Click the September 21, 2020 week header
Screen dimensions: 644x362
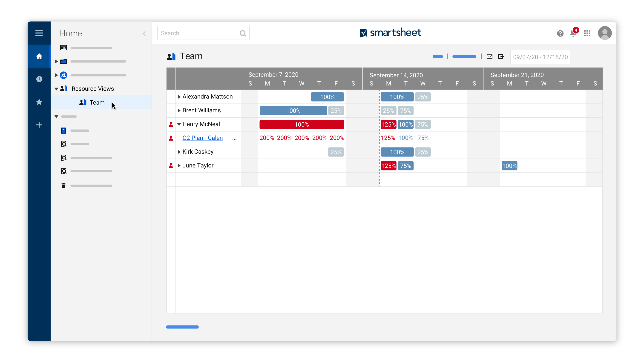(517, 75)
